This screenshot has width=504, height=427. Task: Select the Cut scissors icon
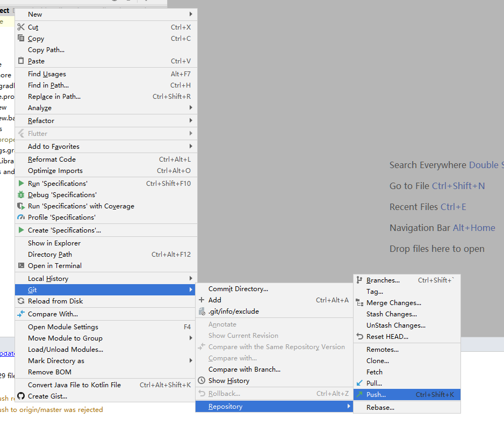pos(20,27)
